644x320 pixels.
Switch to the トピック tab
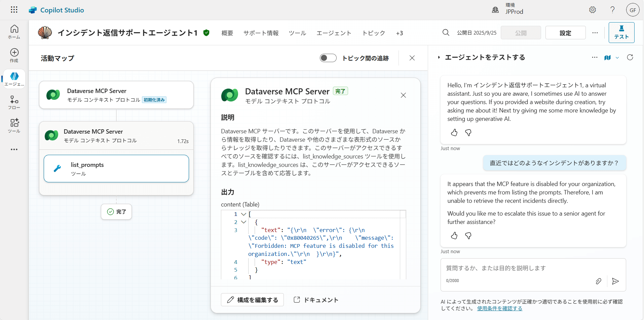374,33
